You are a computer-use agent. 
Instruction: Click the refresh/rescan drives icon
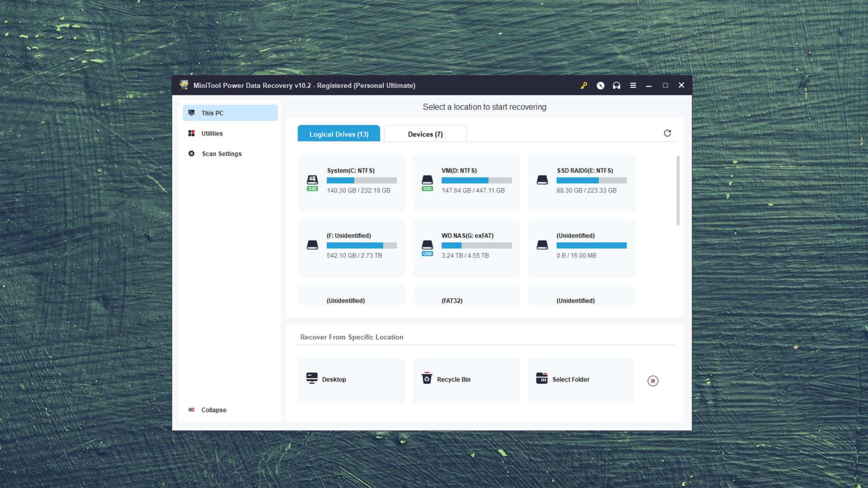[667, 133]
